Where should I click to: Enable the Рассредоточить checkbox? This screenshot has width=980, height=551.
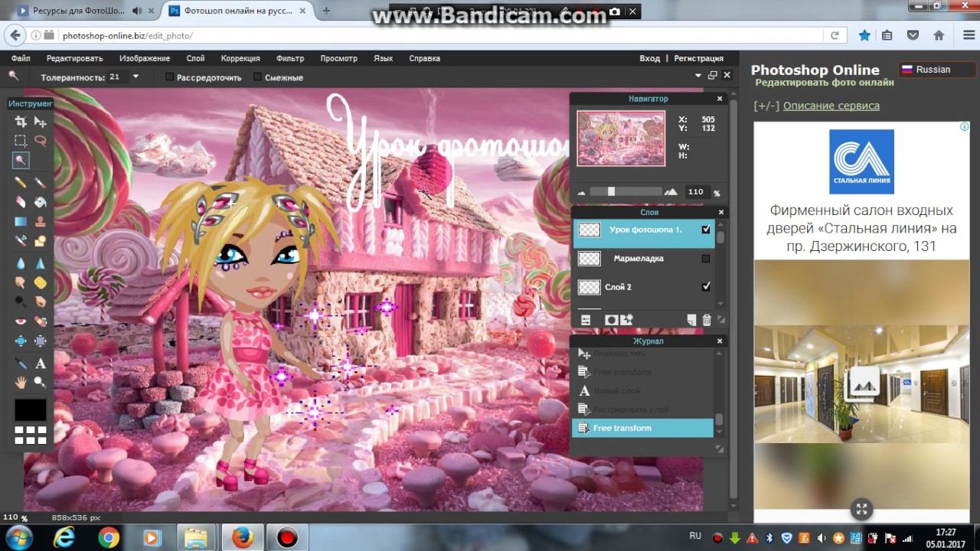pos(170,77)
